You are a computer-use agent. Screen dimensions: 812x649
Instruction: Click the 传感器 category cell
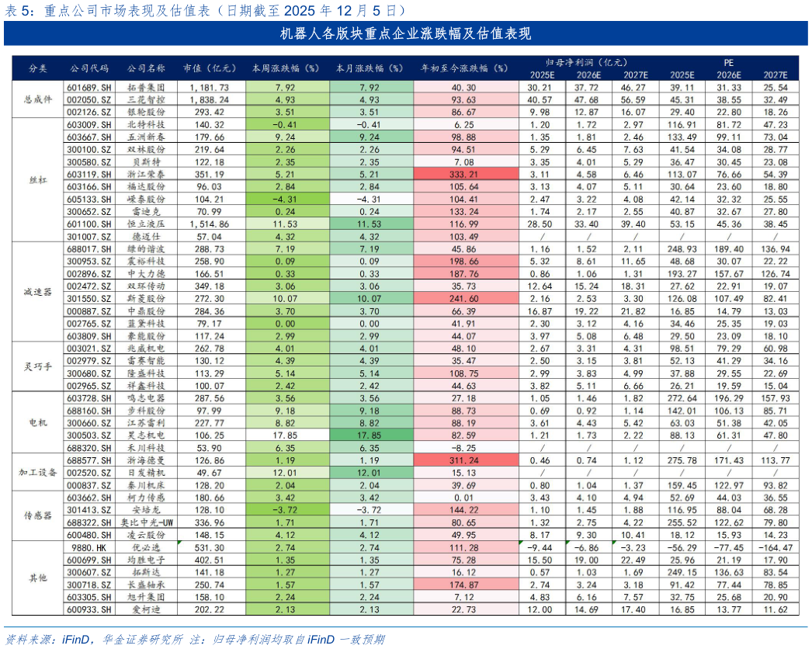pos(37,516)
